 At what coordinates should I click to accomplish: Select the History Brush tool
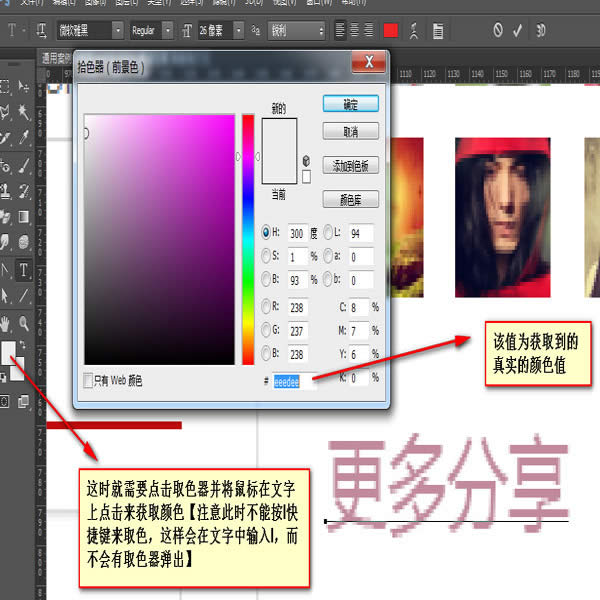[23, 191]
